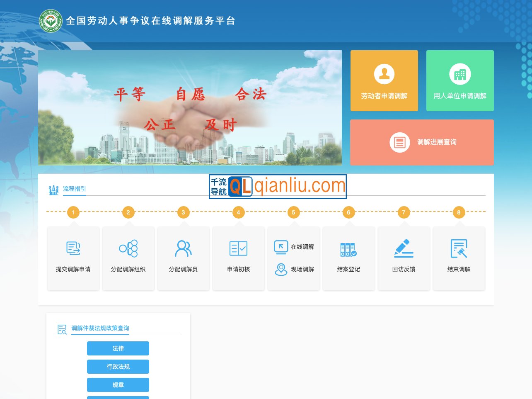Click the 法律 button
The width and height of the screenshot is (532, 399).
(118, 348)
